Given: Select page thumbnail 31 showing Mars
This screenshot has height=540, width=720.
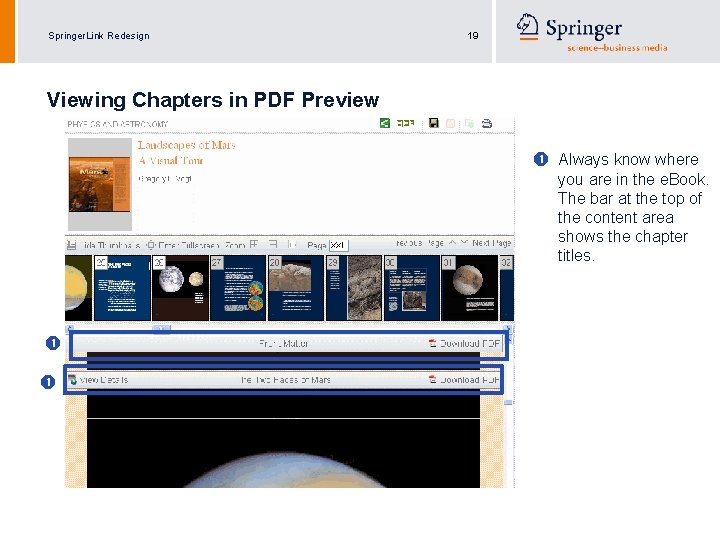Looking at the screenshot, I should [x=470, y=288].
